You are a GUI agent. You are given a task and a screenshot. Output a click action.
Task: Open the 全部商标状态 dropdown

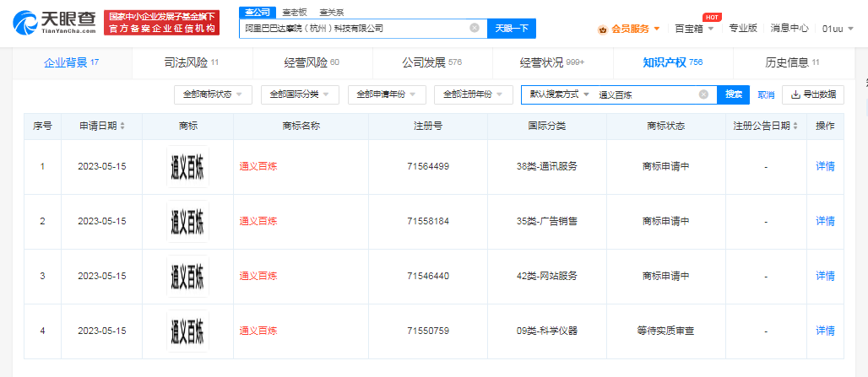213,94
